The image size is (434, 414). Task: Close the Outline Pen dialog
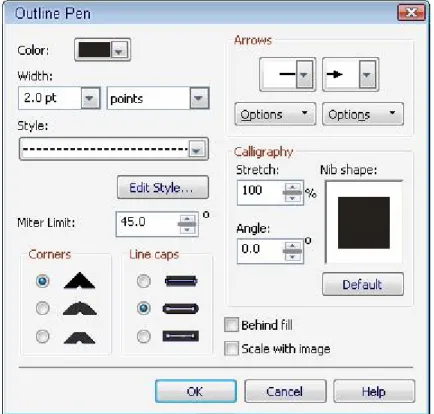[412, 13]
